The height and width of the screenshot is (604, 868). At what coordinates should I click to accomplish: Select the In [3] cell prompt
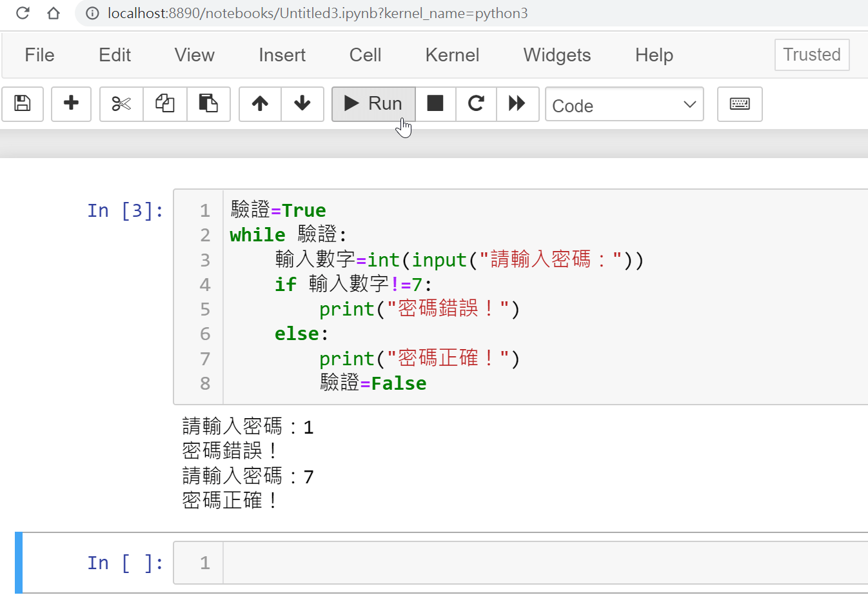click(125, 210)
